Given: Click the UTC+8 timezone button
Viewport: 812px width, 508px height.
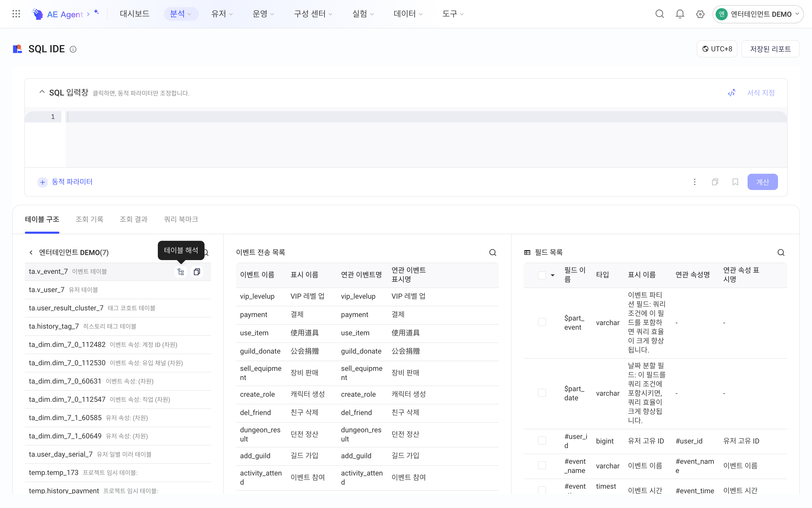Looking at the screenshot, I should click(x=717, y=49).
